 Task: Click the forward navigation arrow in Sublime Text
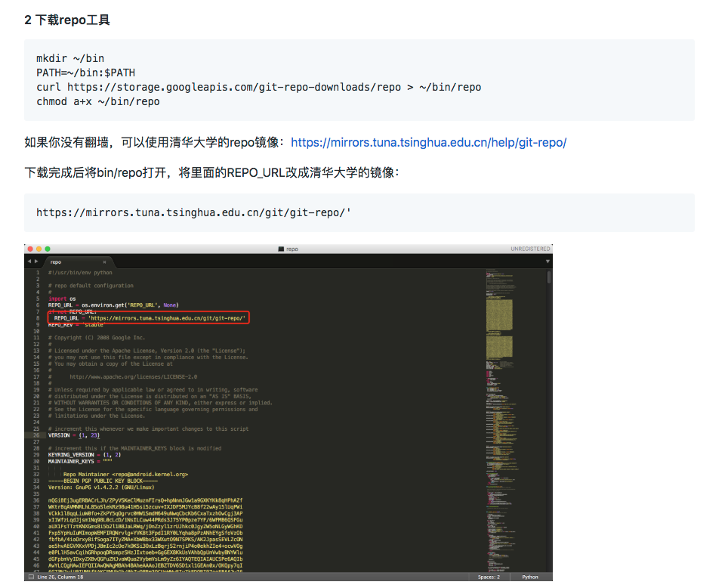coord(35,262)
